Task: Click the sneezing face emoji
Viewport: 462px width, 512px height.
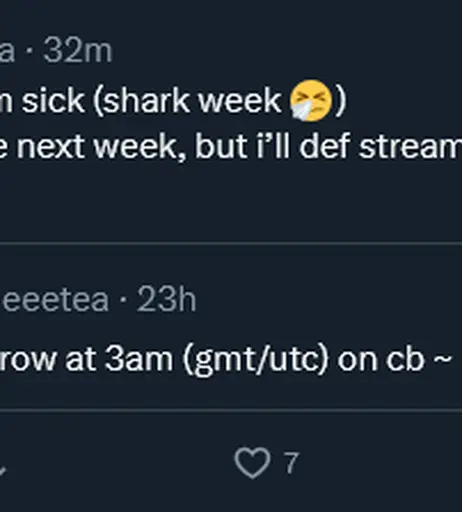Action: 311,100
